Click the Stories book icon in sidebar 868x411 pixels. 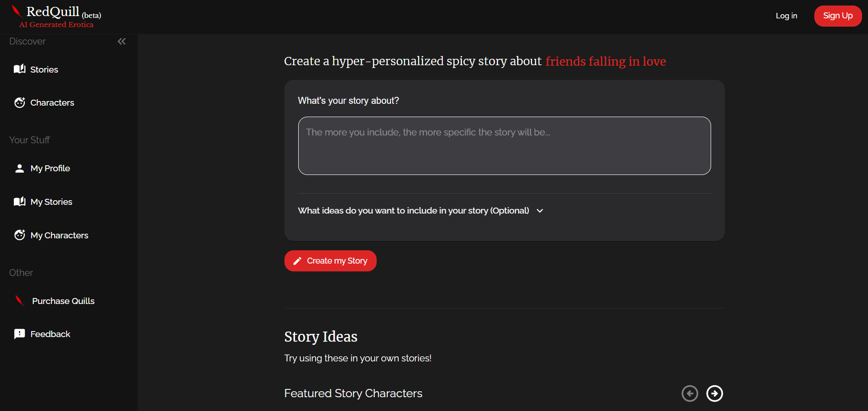point(19,69)
